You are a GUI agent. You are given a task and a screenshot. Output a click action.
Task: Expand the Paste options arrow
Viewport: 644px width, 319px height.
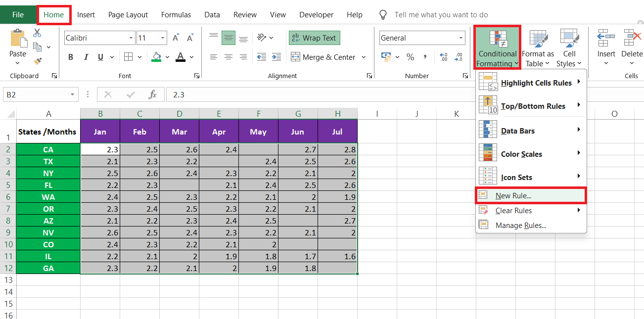pos(18,63)
